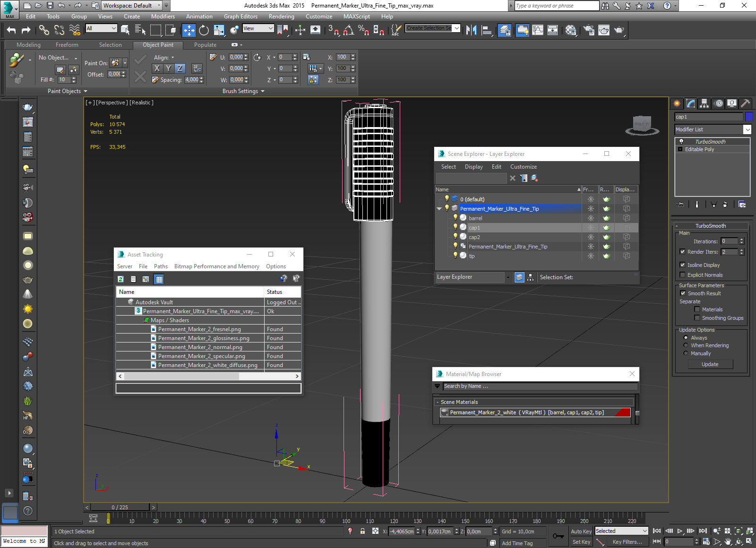
Task: Click the Undo arrow in main toolbar
Action: pos(11,30)
